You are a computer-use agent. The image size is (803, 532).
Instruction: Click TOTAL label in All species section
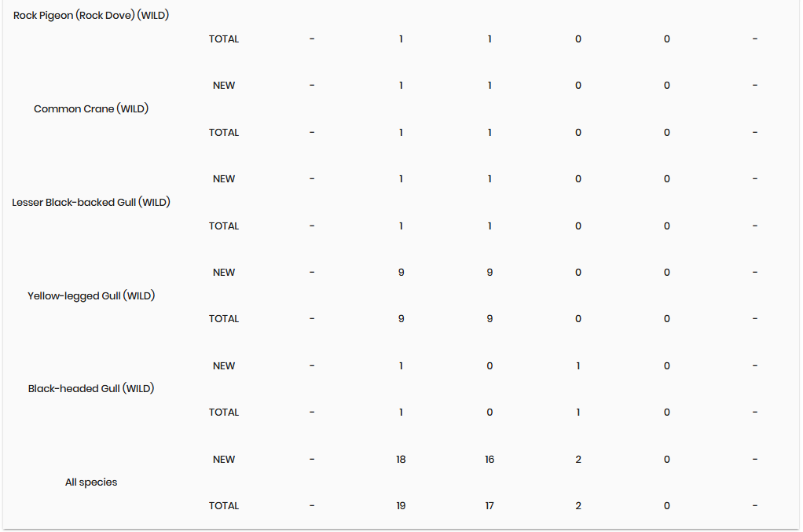(224, 506)
